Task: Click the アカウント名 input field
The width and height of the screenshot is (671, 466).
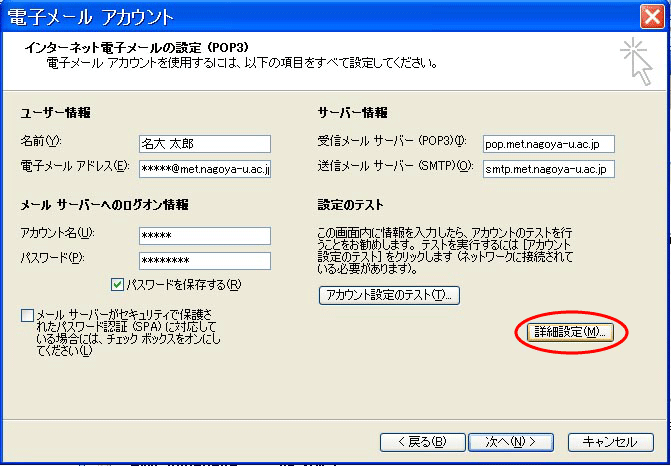Action: point(205,236)
